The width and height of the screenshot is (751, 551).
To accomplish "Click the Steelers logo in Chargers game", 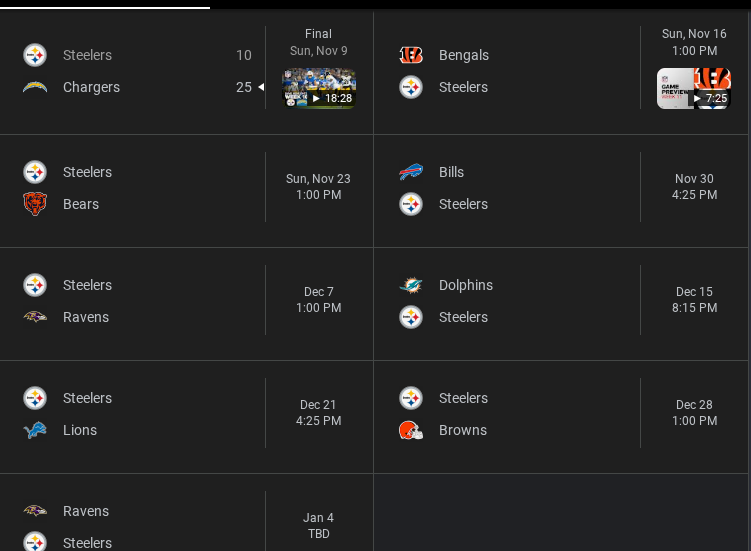I will (35, 55).
